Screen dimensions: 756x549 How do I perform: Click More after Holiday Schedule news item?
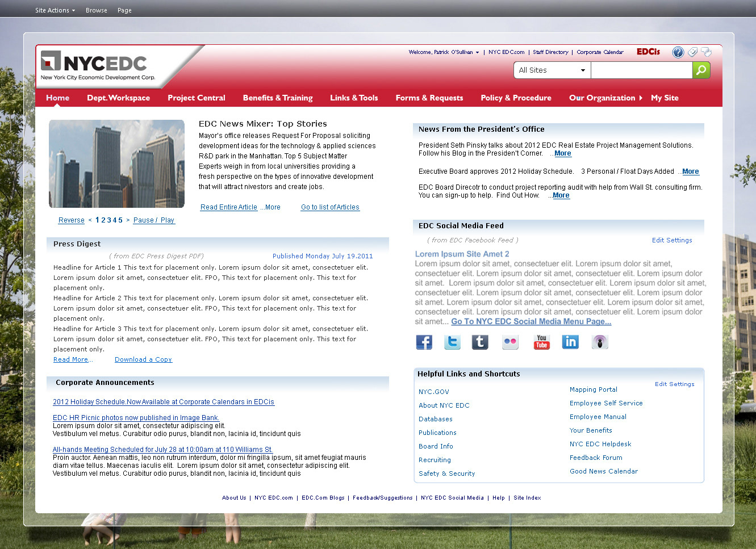click(690, 171)
